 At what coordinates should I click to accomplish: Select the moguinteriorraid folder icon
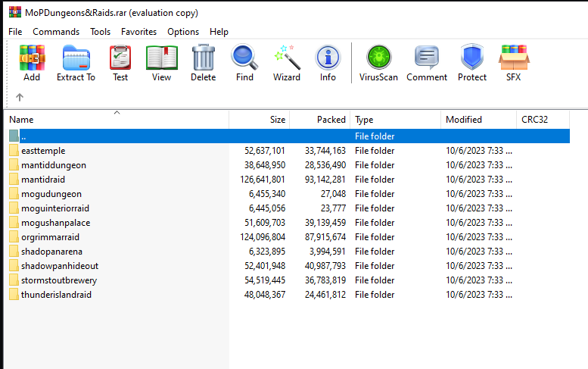[14, 208]
